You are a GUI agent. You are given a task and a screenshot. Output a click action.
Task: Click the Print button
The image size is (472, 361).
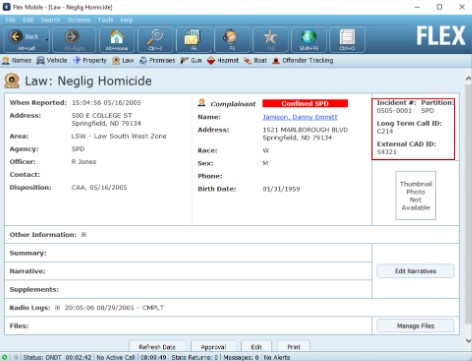[x=294, y=347]
